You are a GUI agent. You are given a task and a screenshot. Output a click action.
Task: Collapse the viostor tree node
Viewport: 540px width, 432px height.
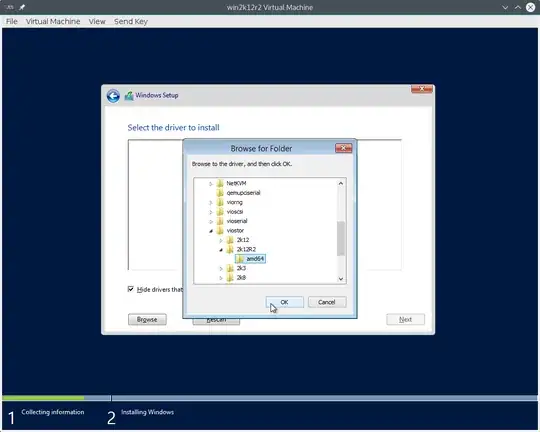pyautogui.click(x=211, y=231)
